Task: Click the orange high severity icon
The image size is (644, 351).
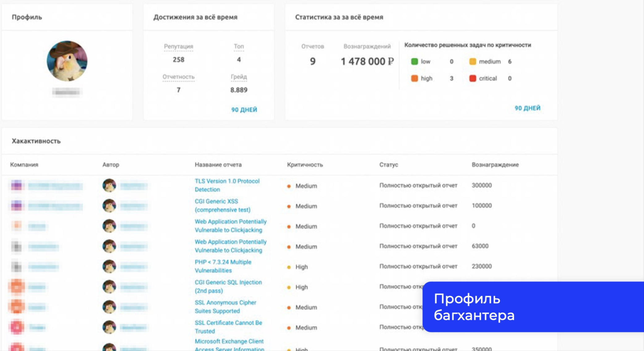Action: tap(414, 79)
